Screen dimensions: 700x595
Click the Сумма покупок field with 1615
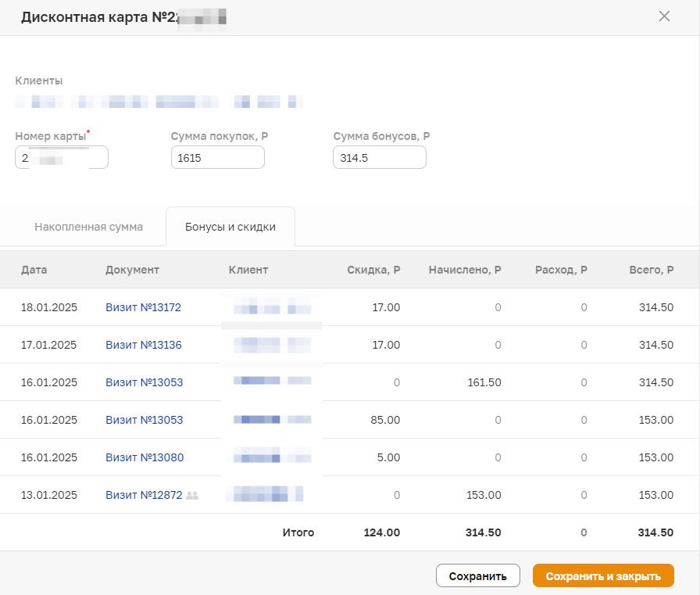(218, 158)
